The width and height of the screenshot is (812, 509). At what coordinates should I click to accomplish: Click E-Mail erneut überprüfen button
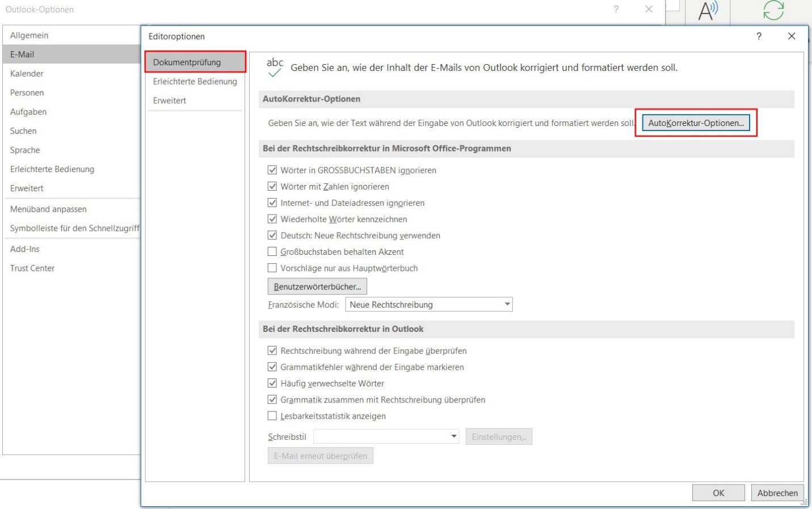321,456
